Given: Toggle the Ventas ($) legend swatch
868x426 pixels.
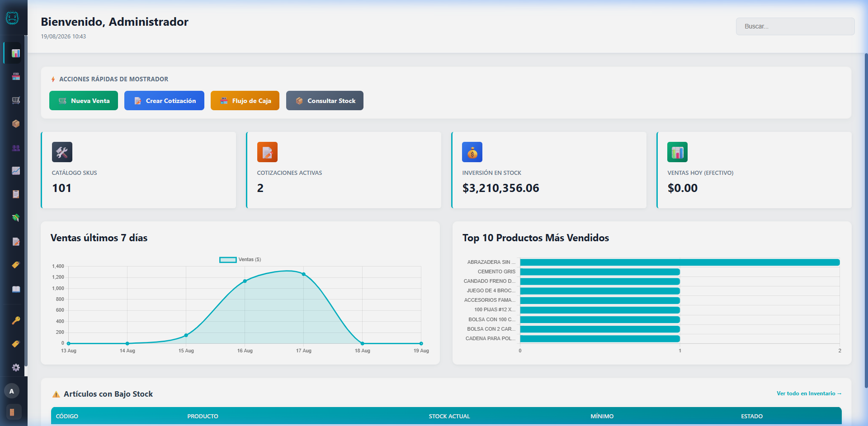Looking at the screenshot, I should 228,260.
